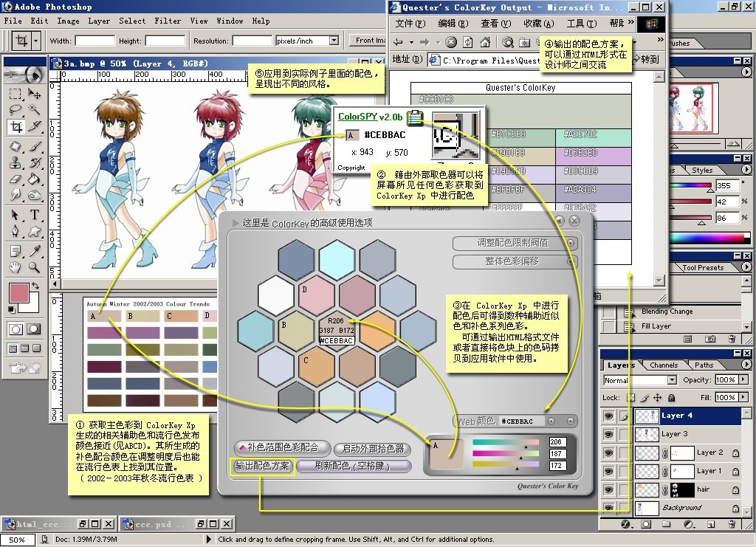Toggle lock transparent pixels in Layers panel
756x547 pixels.
(x=630, y=398)
